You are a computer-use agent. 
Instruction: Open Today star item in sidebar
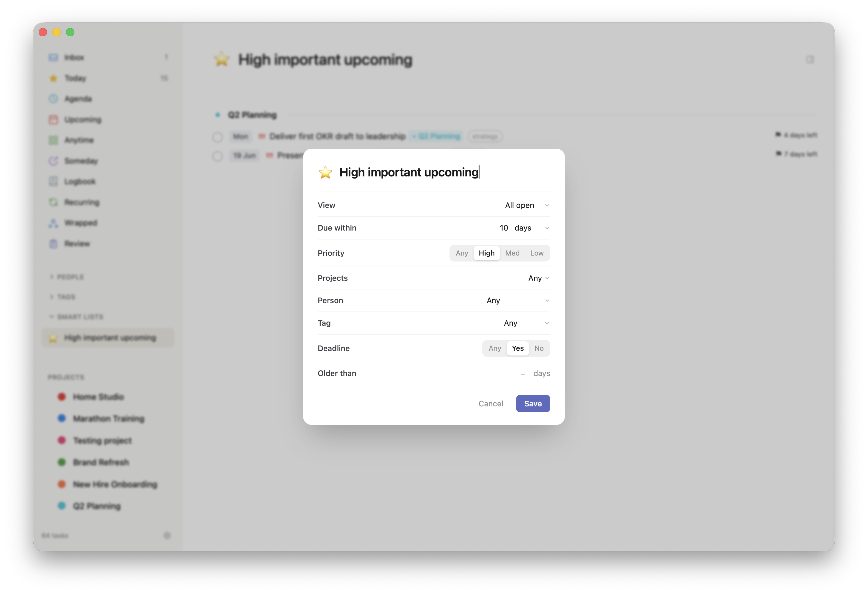(108, 78)
